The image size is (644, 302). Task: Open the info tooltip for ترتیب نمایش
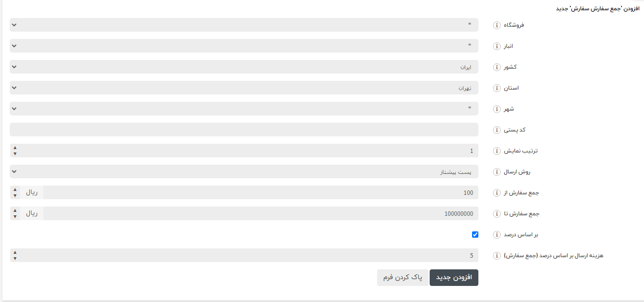(x=496, y=151)
